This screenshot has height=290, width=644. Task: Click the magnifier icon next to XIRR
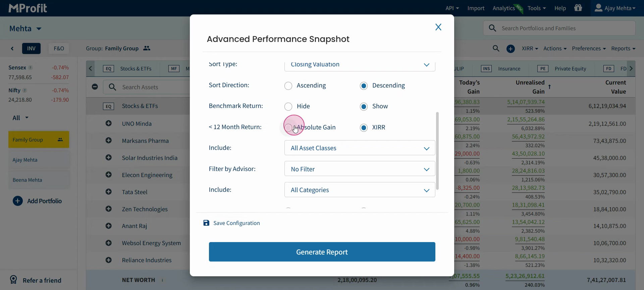496,49
